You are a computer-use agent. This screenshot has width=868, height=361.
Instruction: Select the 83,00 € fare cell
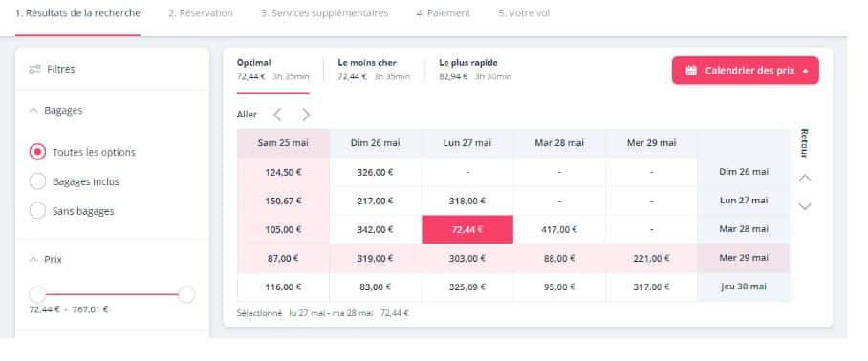coord(376,287)
